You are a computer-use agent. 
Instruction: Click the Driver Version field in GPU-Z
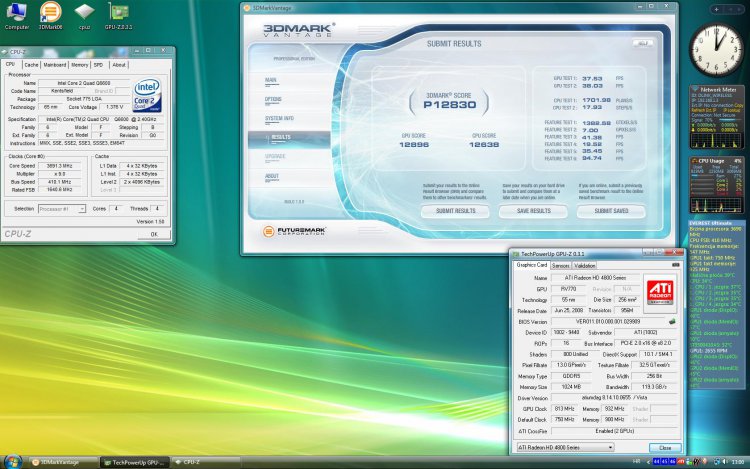(615, 398)
